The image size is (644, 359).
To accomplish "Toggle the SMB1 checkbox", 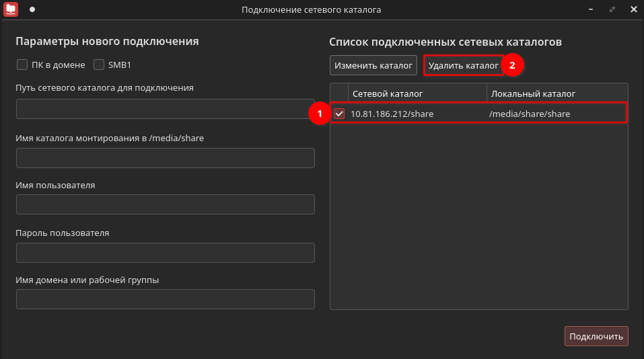I will pyautogui.click(x=99, y=65).
